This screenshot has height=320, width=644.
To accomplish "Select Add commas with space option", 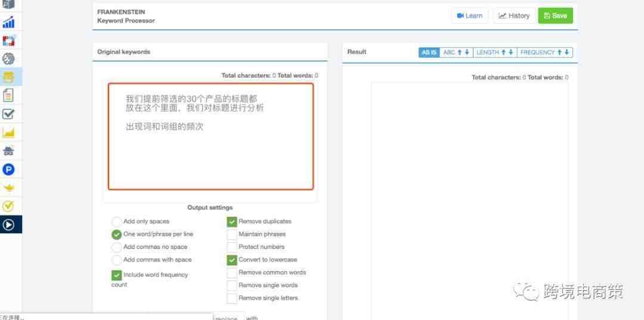I will pyautogui.click(x=117, y=260).
